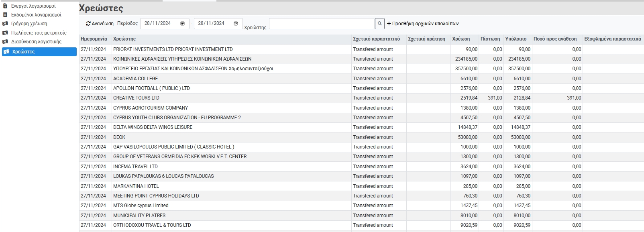Open calendar for the period start date
Viewport: 644px width, 232px height.
[x=182, y=24]
